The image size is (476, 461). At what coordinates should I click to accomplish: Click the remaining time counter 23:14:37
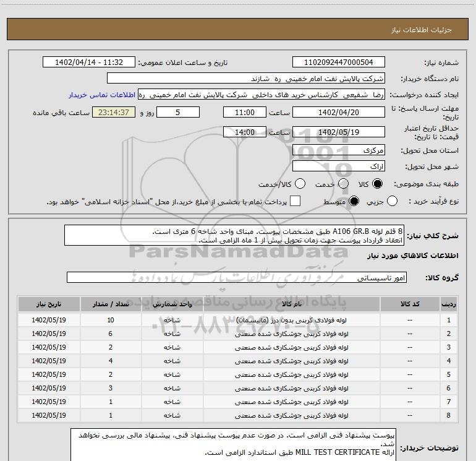pos(114,112)
